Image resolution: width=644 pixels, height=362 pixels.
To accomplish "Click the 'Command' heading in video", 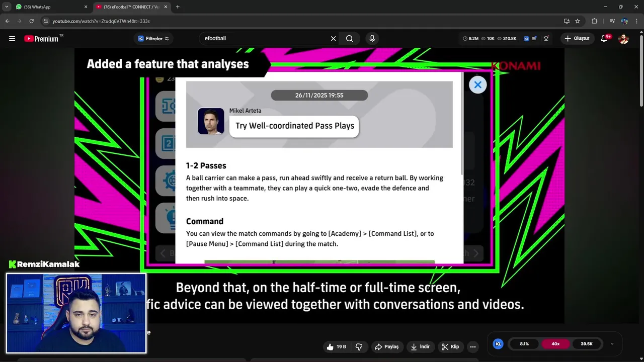I will (x=204, y=221).
